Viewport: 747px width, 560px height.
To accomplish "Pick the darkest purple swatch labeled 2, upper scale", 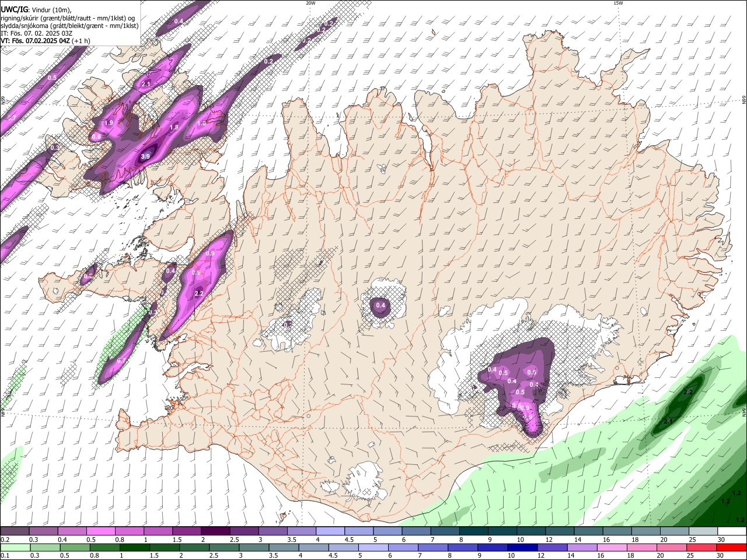I will pyautogui.click(x=215, y=531).
